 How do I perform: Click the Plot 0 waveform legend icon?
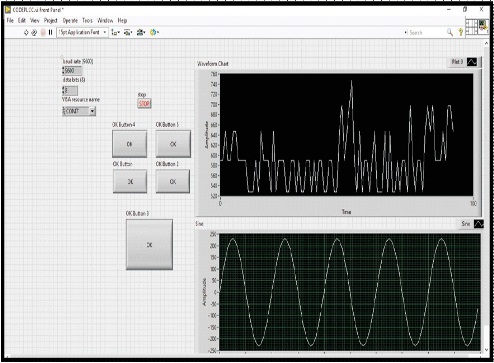pos(472,62)
